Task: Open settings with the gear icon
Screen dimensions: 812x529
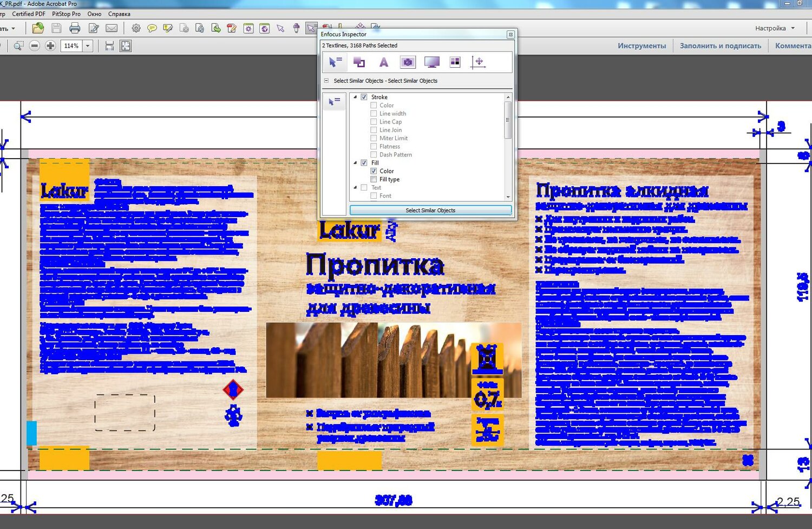Action: 136,28
